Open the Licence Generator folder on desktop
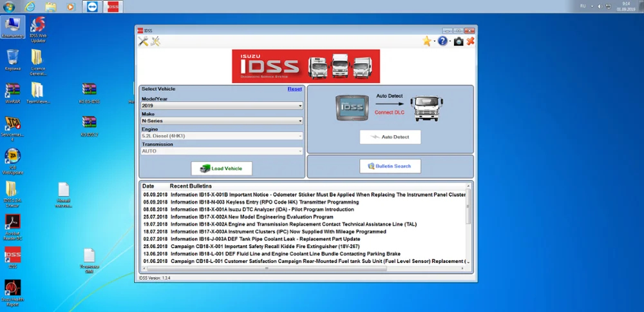 click(37, 63)
